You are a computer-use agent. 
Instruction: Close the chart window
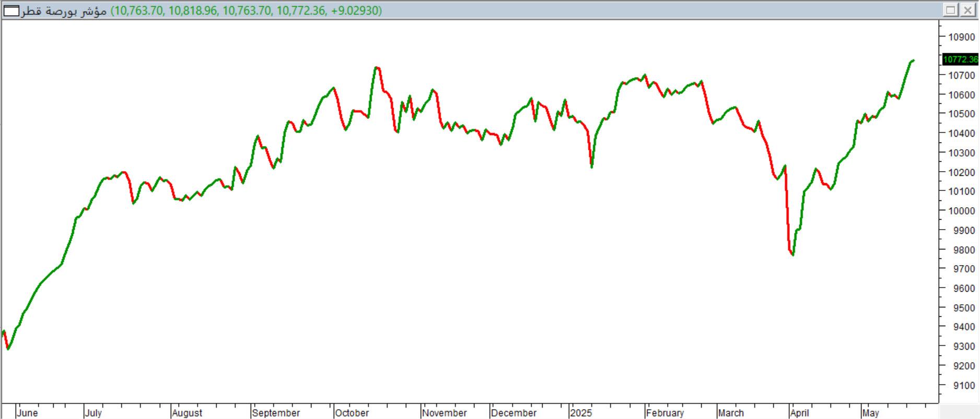click(967, 10)
